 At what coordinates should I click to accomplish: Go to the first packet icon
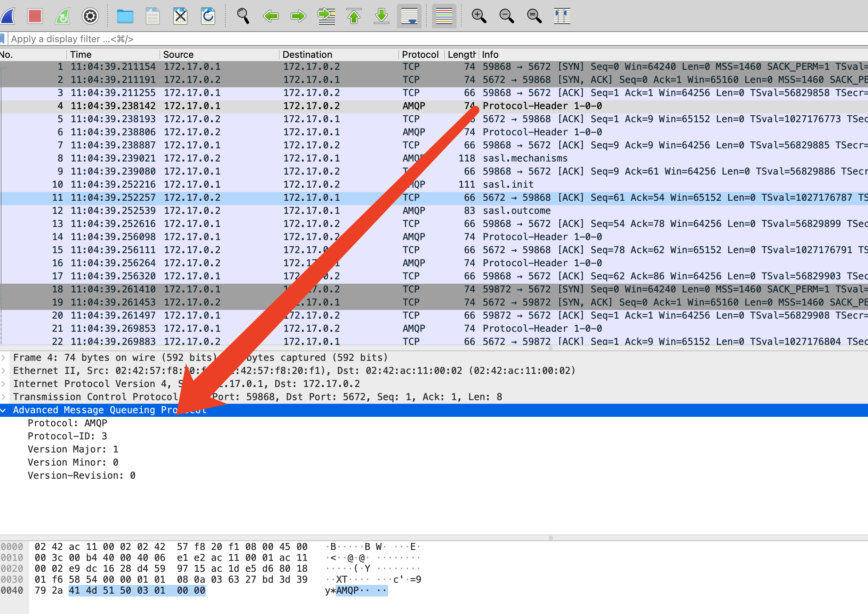pos(354,16)
